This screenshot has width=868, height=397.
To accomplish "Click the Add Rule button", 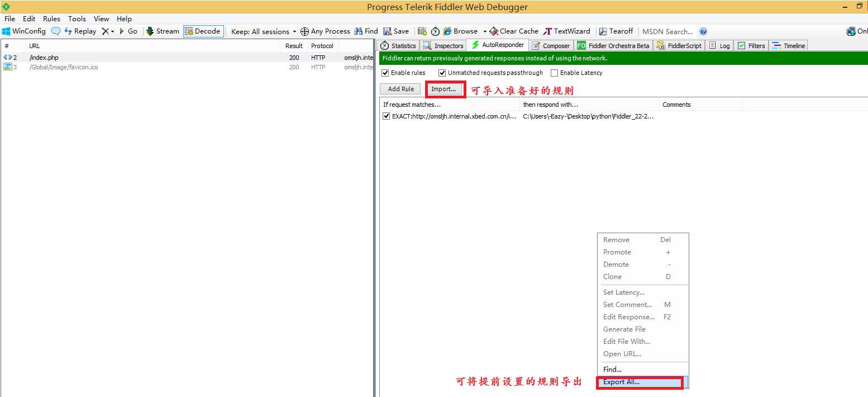I will click(x=401, y=89).
